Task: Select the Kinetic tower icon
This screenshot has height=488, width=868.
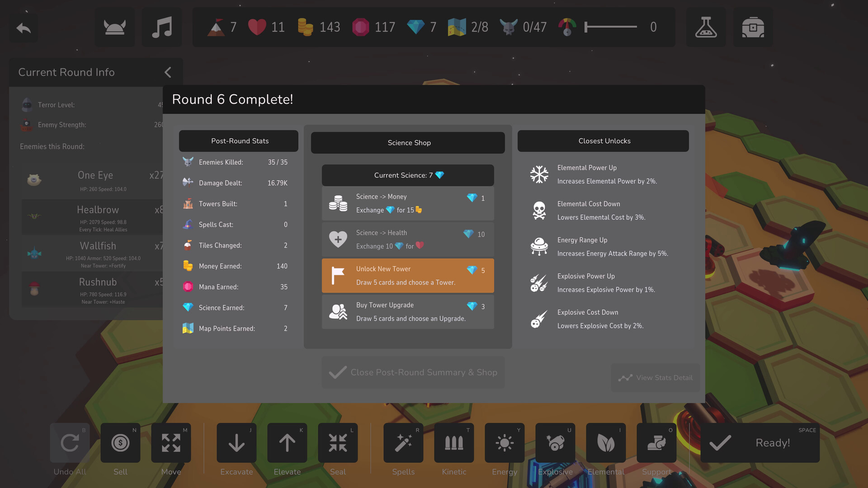Action: coord(454,442)
